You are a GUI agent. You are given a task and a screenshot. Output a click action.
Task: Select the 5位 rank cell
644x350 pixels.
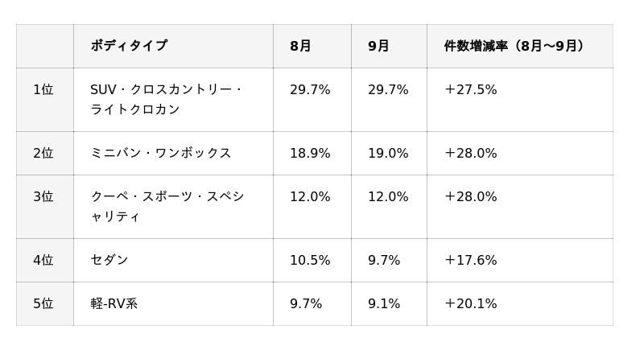coord(43,303)
